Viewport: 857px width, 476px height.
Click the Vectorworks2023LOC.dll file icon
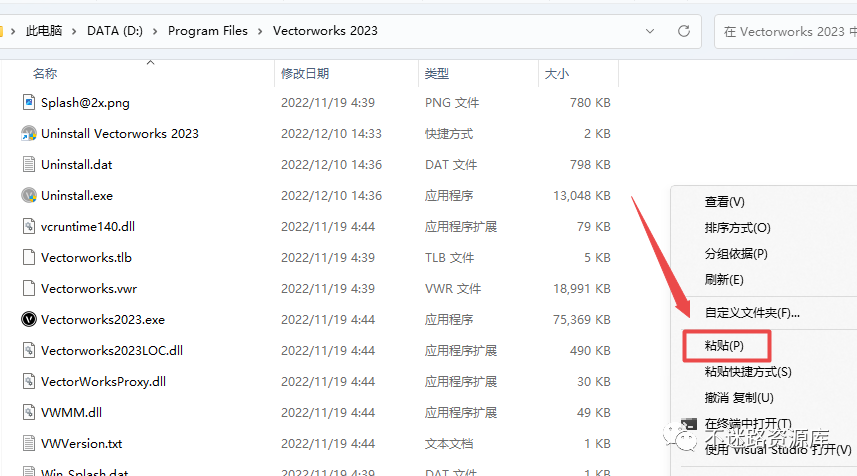pos(29,350)
